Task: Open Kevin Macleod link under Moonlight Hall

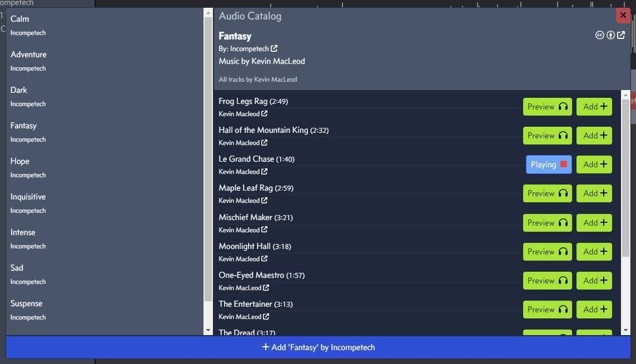Action: click(243, 258)
